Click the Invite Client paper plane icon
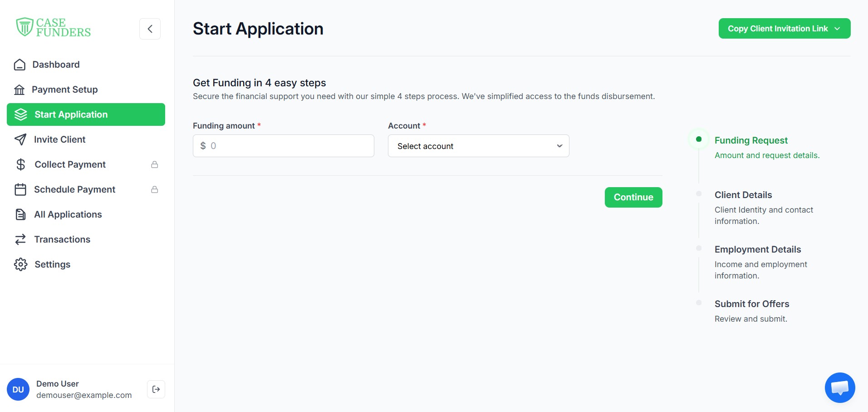 pos(20,139)
